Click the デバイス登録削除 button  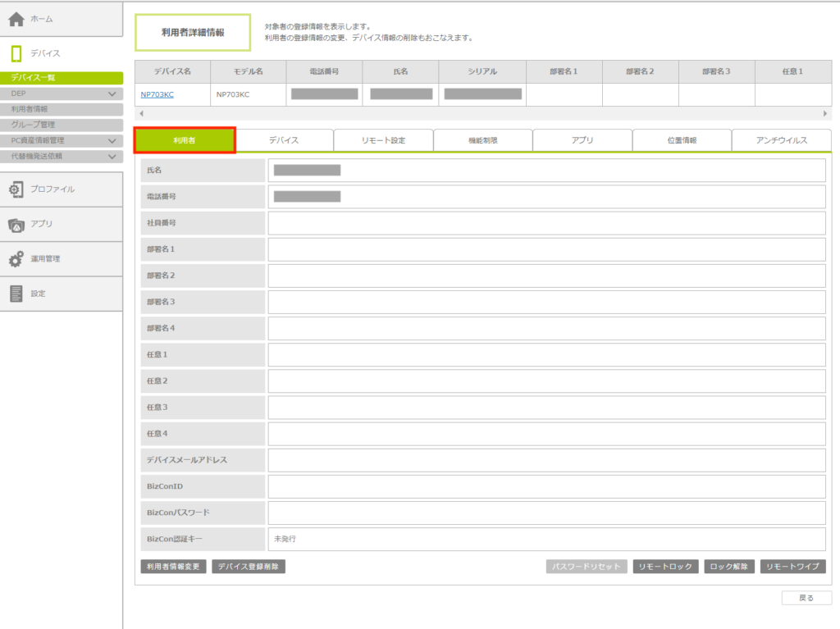[x=249, y=567]
